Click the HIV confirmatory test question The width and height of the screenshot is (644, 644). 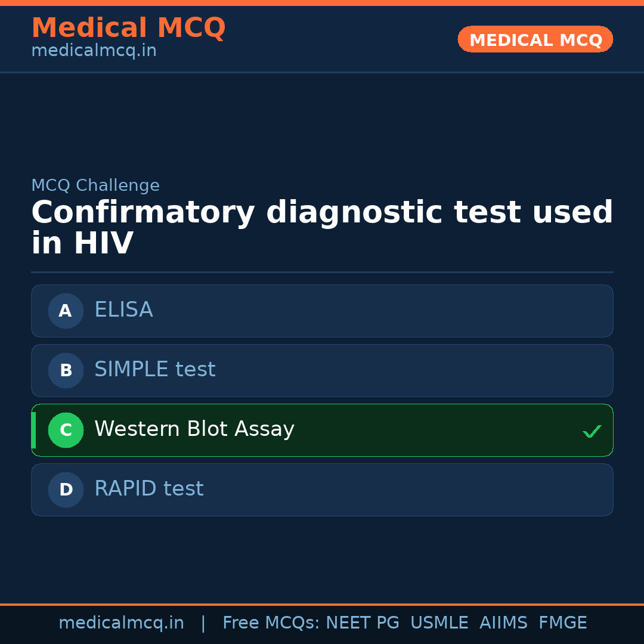322,228
